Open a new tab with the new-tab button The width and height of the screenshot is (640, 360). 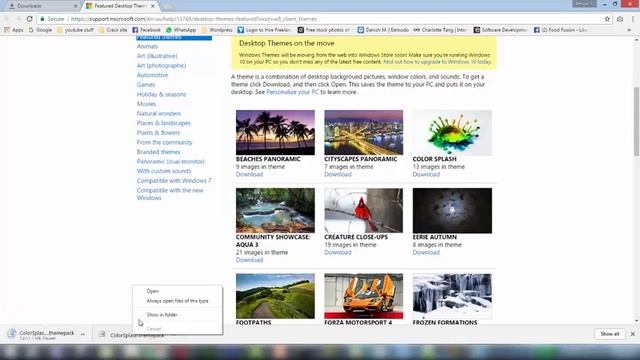click(x=167, y=6)
